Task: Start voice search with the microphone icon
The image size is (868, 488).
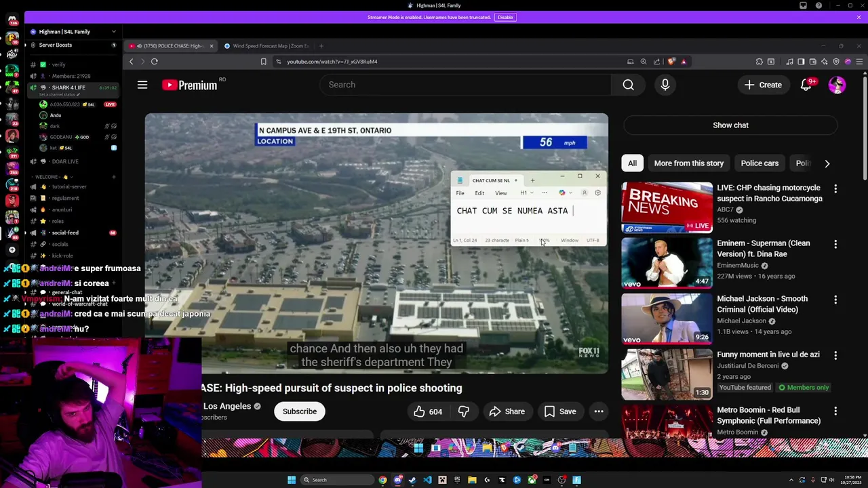Action: click(665, 85)
